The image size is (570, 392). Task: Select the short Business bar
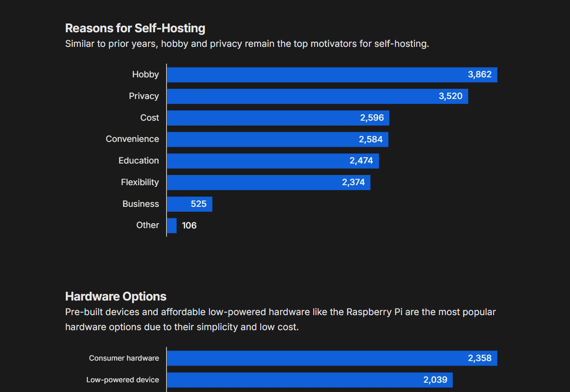189,204
